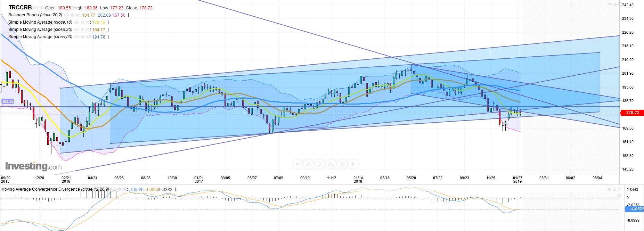
Task: Click the 02/21 2016 date axis label
Action: [66, 180]
